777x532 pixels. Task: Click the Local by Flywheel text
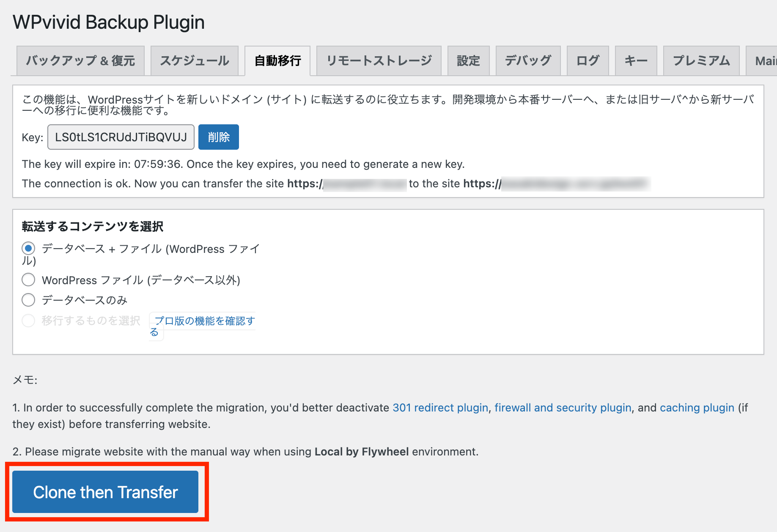click(362, 452)
